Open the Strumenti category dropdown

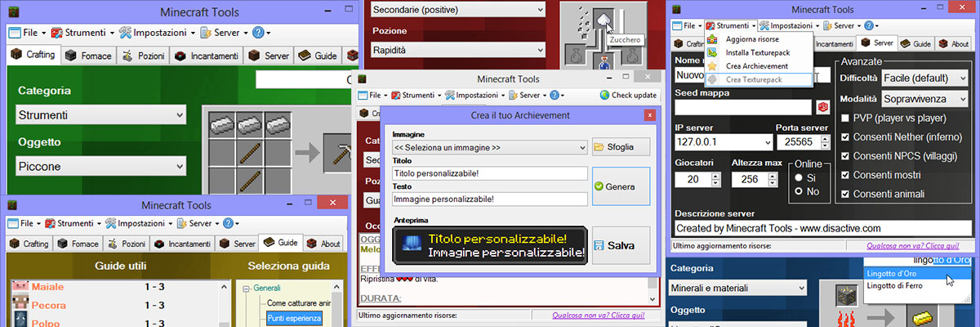click(101, 114)
